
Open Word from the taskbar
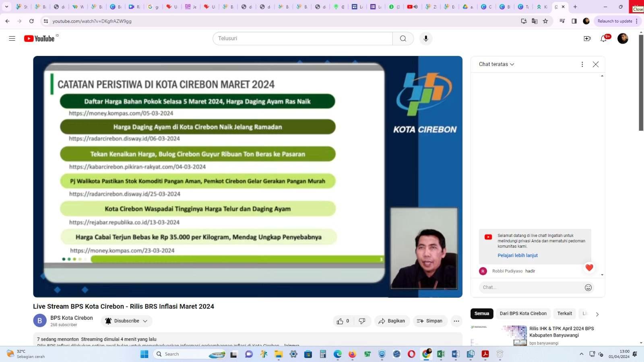[456, 354]
